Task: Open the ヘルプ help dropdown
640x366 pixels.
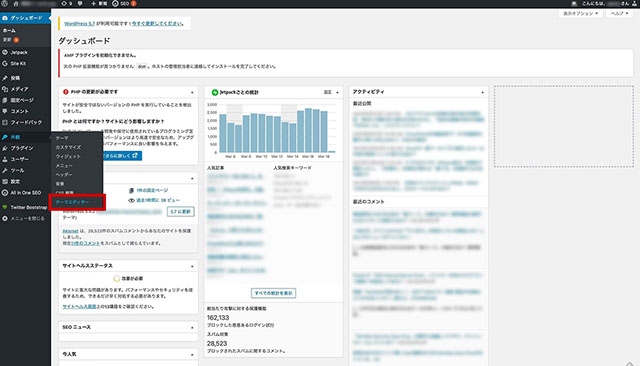Action: point(619,13)
